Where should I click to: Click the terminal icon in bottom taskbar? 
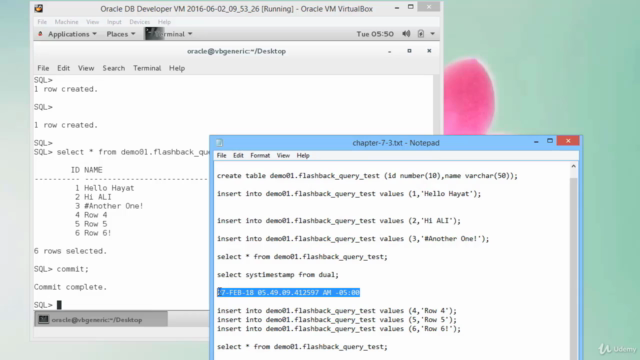click(x=43, y=320)
